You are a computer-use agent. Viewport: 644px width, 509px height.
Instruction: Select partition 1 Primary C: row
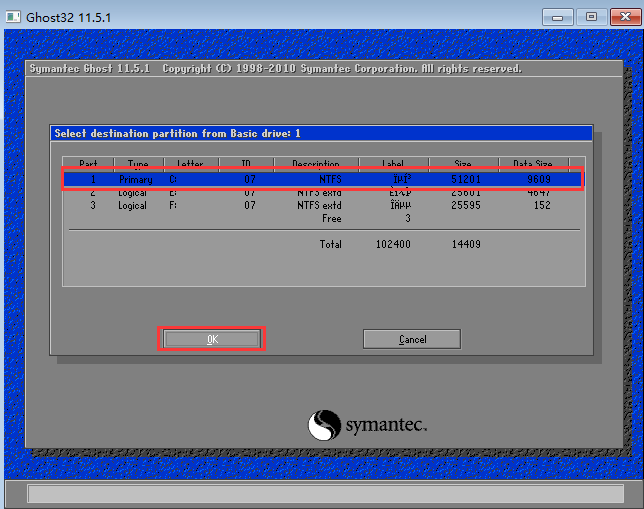click(x=321, y=179)
